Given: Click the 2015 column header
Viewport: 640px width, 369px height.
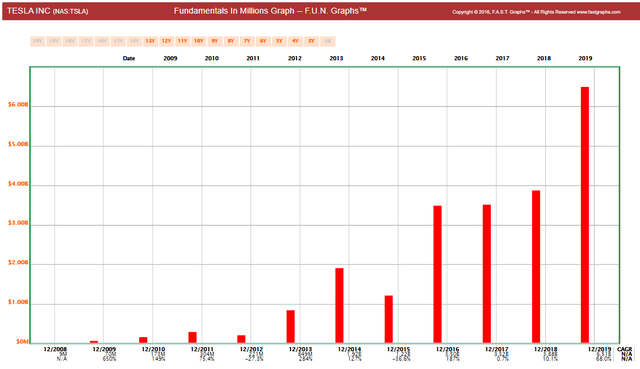Looking at the screenshot, I should 419,58.
